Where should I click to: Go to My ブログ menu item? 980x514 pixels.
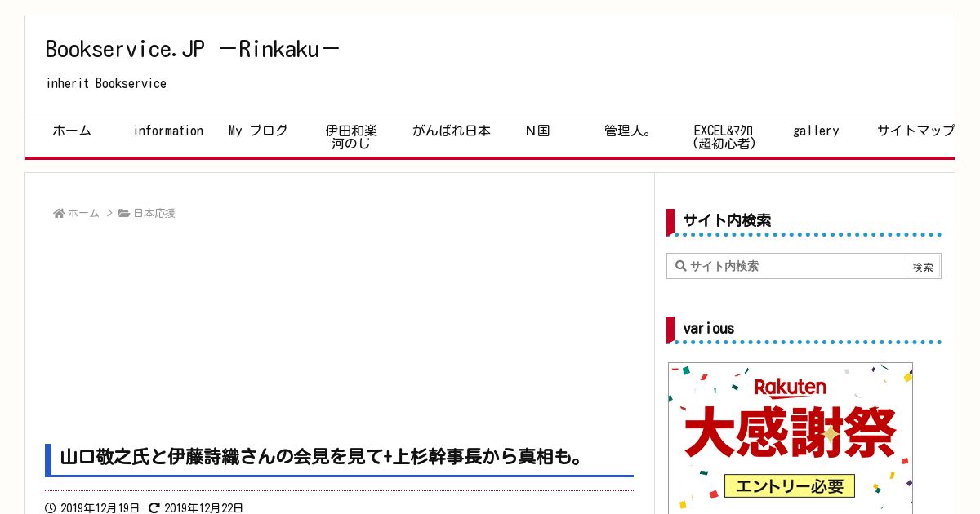click(x=258, y=131)
